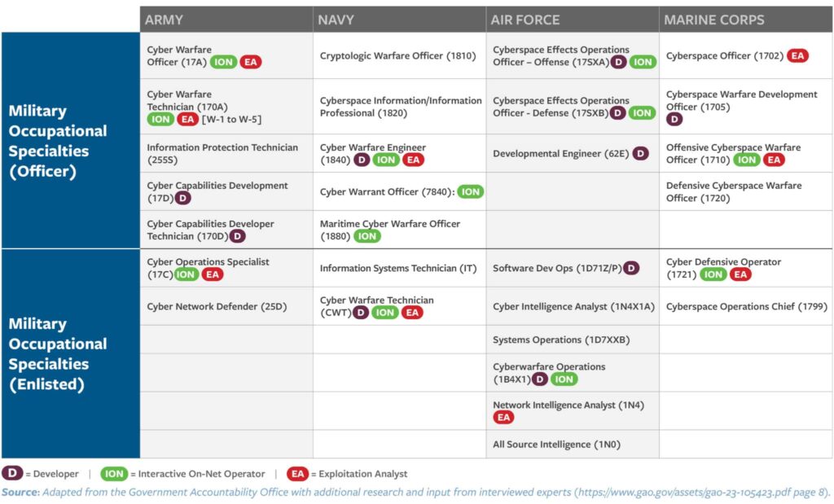The height and width of the screenshot is (504, 834).
Task: Select the ION badge for Cyber Defensive Operator (1721)
Action: coord(713,274)
